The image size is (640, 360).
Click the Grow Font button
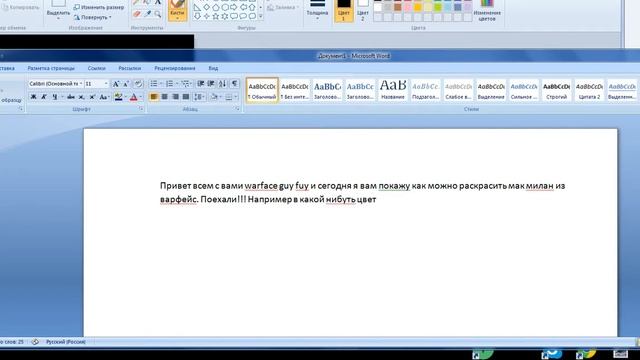coord(116,84)
